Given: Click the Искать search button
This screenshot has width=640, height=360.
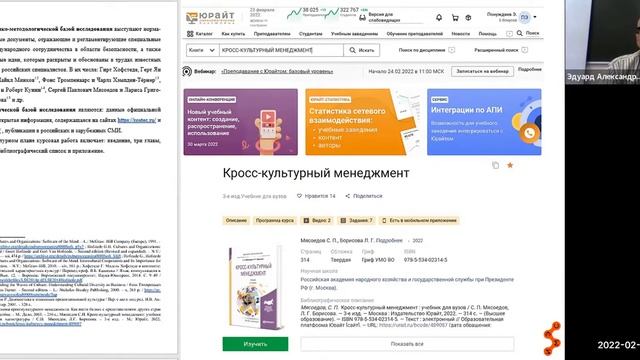Looking at the screenshot, I should pyautogui.click(x=362, y=50).
